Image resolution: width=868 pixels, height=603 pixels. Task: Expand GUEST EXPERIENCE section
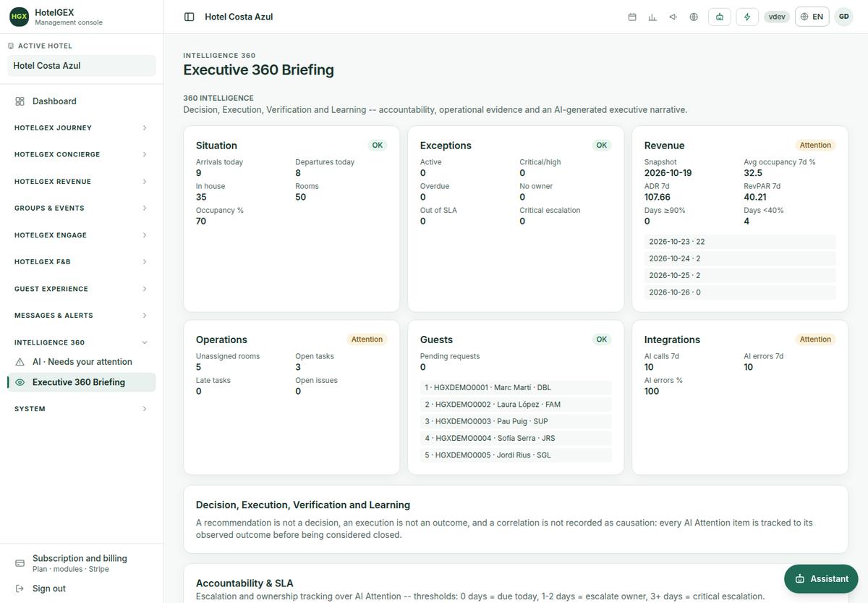82,289
